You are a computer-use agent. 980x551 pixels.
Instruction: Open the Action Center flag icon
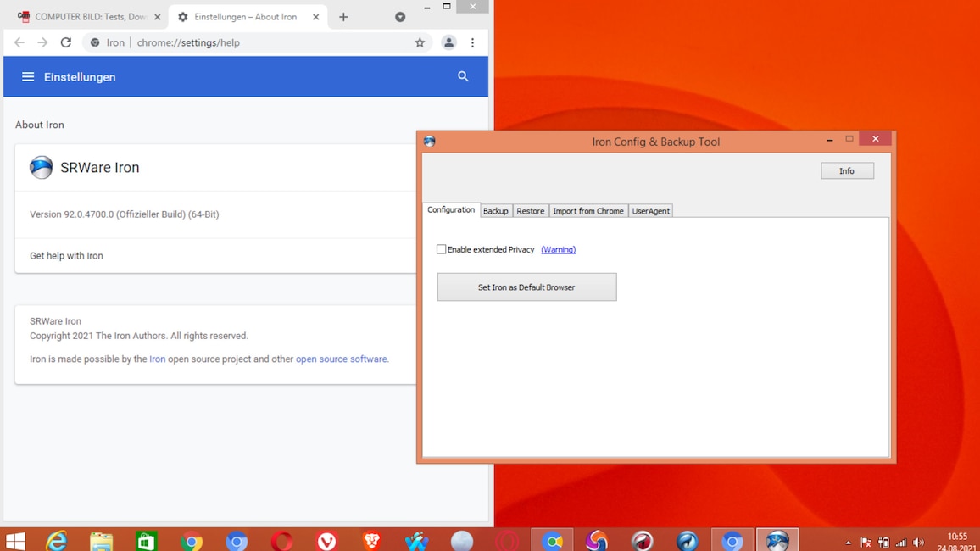point(866,543)
